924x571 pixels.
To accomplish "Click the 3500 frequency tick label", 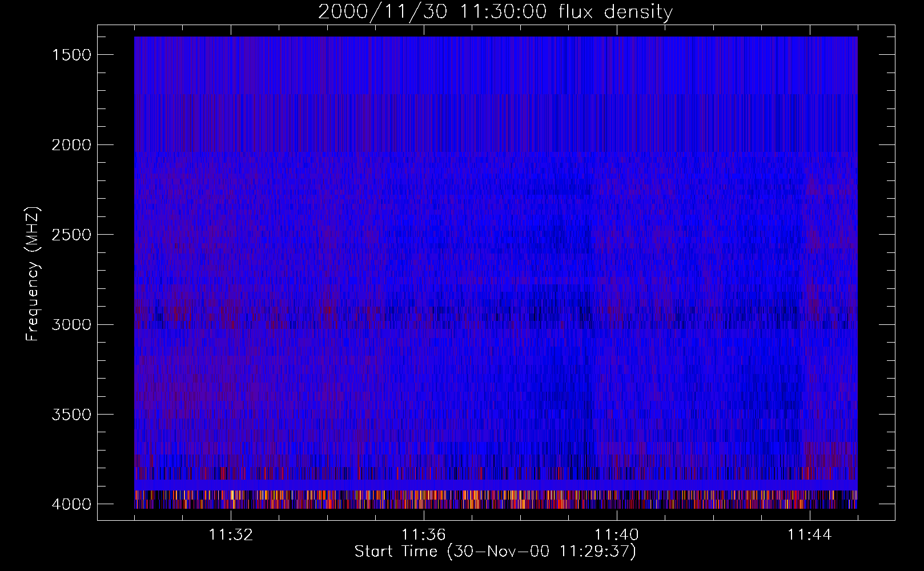I will 71,415.
